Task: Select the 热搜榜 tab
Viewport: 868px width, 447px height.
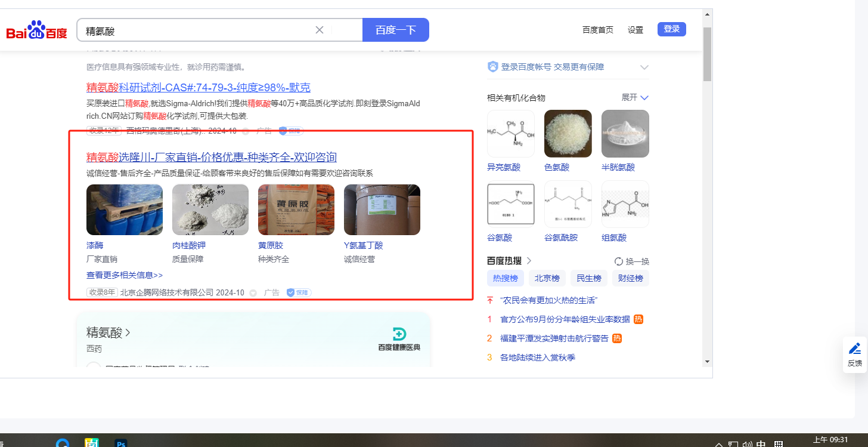Action: [506, 278]
